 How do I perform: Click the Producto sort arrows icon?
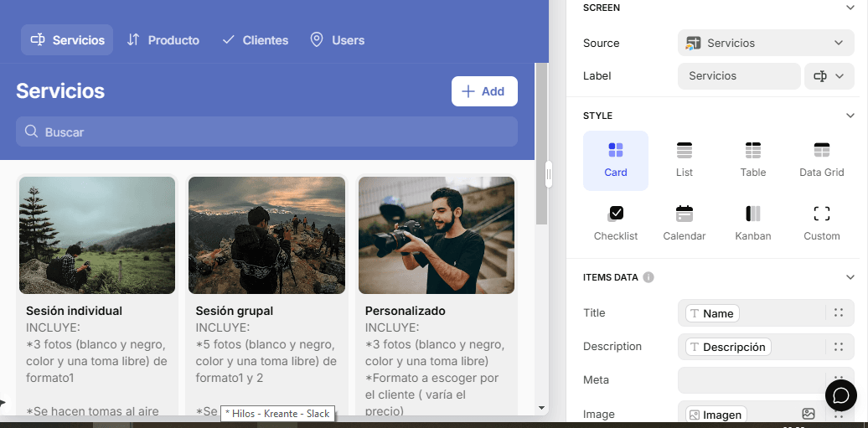tap(133, 40)
